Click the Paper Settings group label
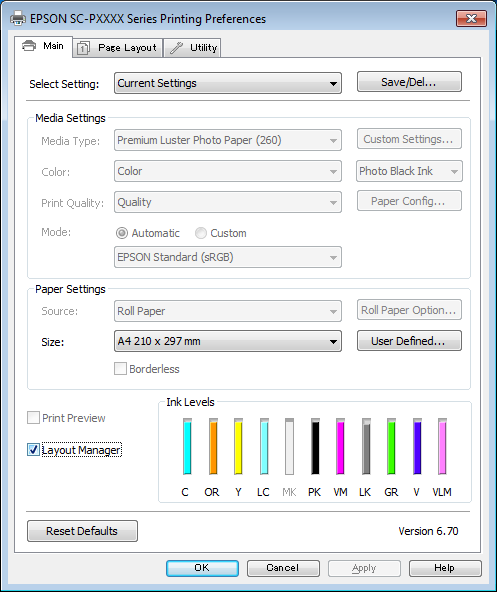 [x=70, y=289]
